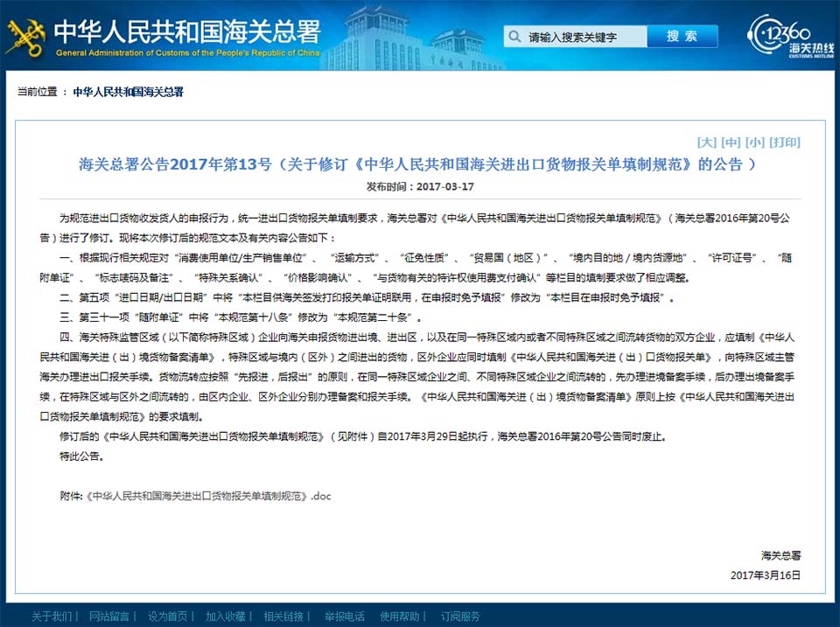Open 关于我们 in the footer
Viewport: 840px width, 627px height.
pyautogui.click(x=52, y=617)
